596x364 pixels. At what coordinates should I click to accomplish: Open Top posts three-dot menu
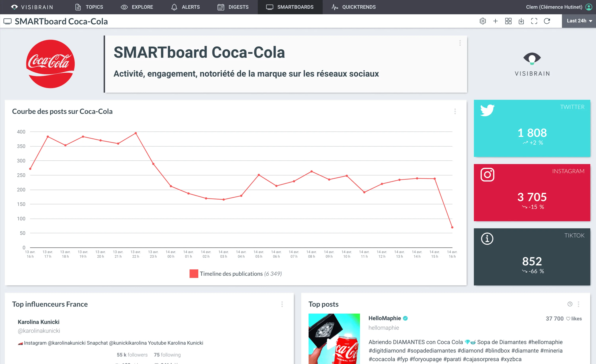[578, 304]
